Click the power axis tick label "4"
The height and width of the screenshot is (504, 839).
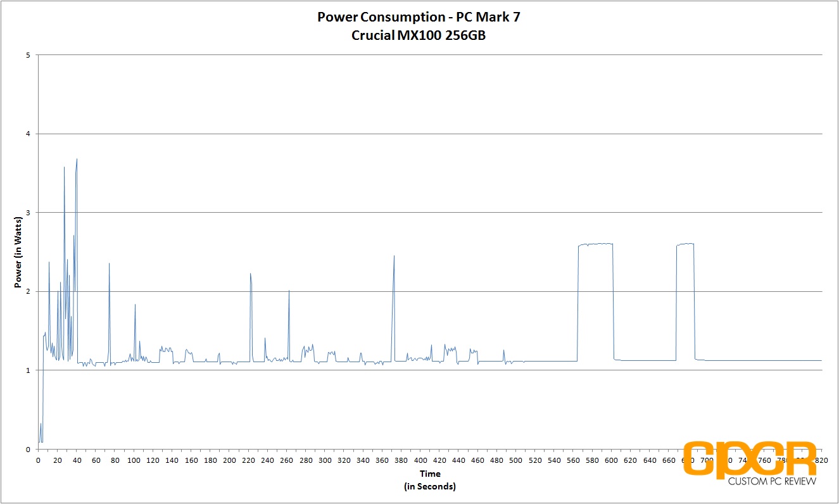[x=27, y=134]
